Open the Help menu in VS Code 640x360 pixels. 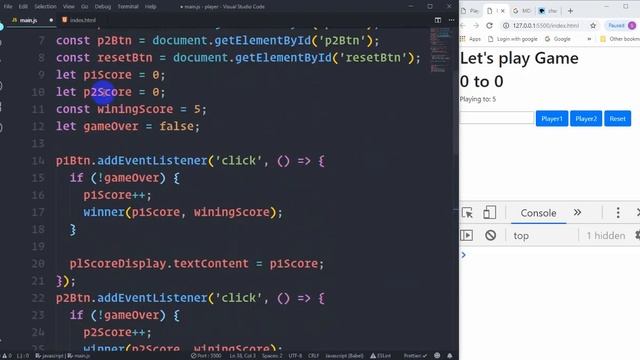151,7
